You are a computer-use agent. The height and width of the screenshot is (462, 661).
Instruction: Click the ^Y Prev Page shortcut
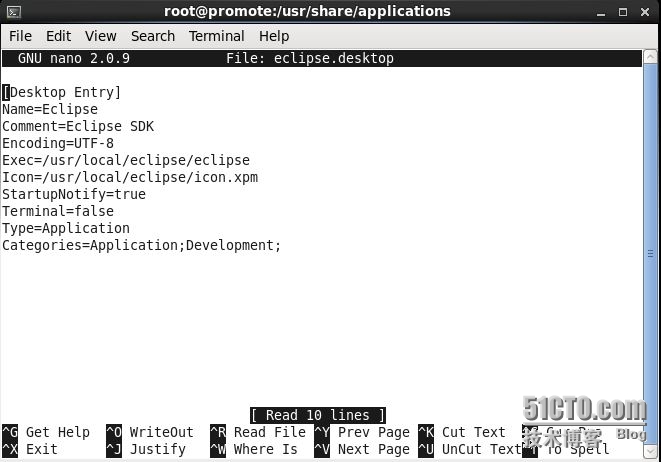(362, 432)
